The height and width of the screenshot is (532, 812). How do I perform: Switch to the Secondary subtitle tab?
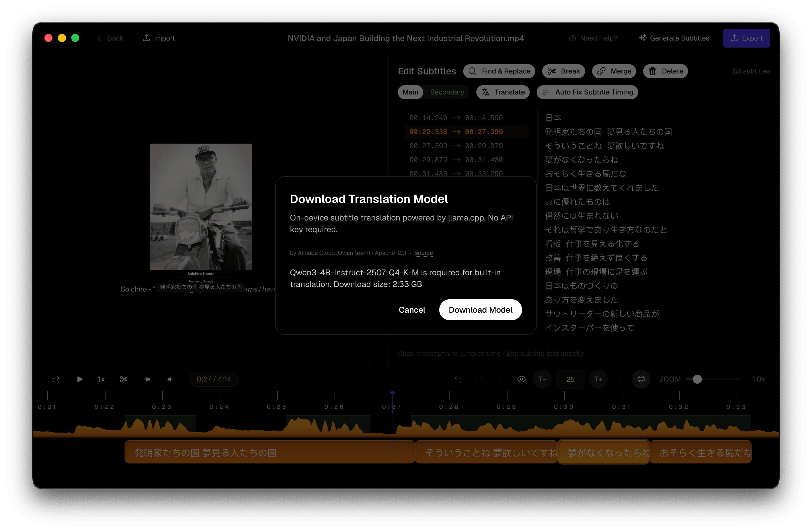(x=447, y=92)
